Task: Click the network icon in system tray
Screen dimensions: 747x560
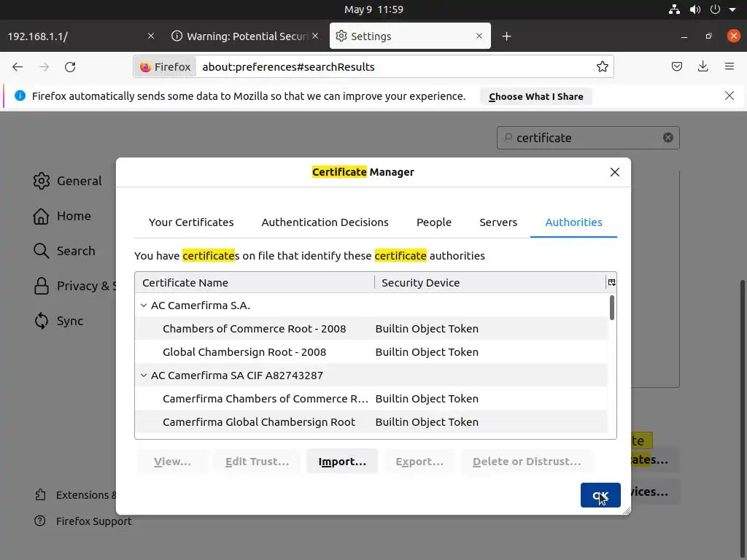Action: click(x=674, y=9)
